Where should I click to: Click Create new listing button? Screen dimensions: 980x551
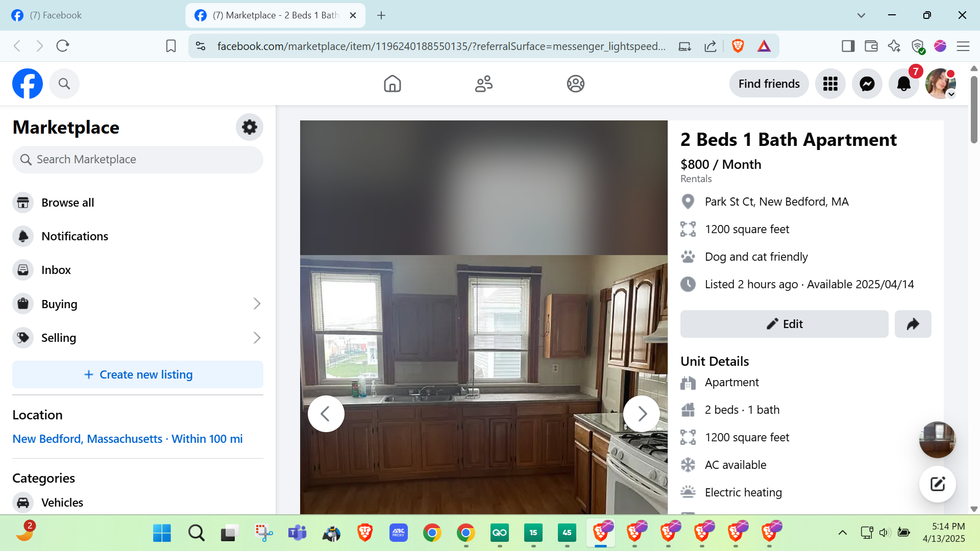point(138,374)
